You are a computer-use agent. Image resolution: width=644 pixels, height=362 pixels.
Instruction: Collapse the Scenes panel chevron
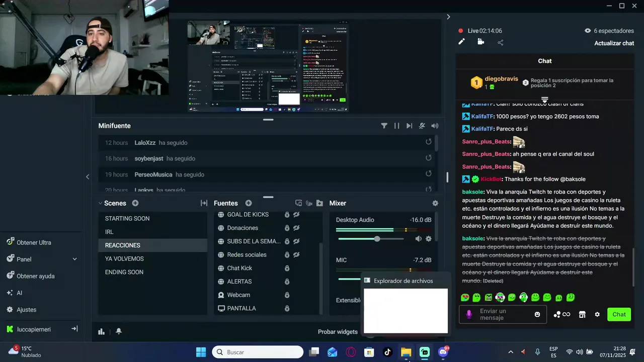pos(100,203)
